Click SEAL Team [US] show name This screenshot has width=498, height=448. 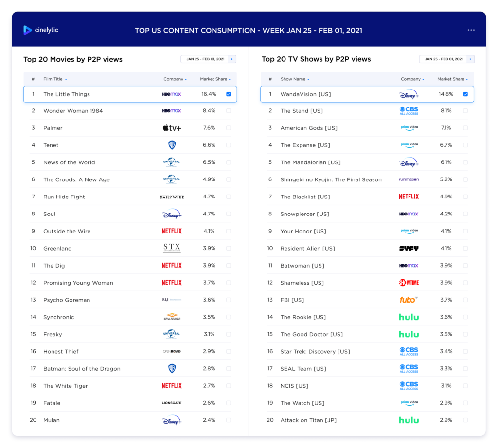(x=303, y=369)
